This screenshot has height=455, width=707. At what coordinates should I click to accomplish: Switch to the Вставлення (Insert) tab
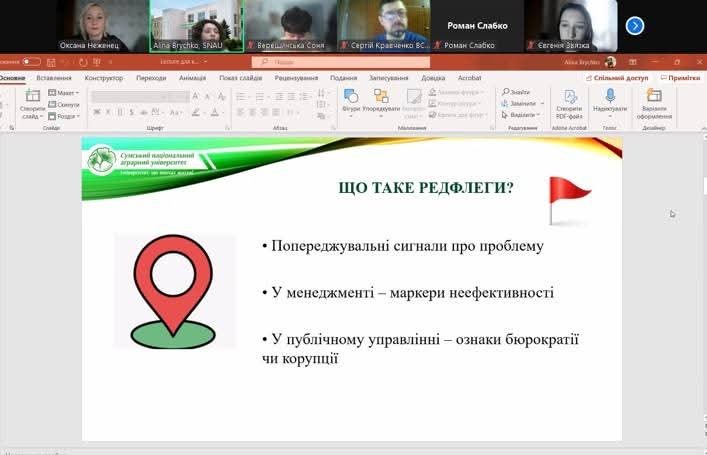pyautogui.click(x=54, y=78)
